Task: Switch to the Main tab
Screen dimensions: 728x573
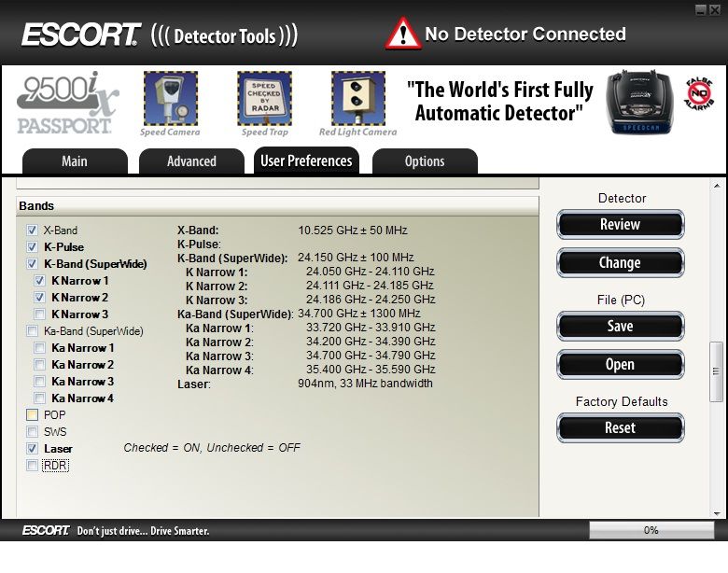Action: point(75,161)
